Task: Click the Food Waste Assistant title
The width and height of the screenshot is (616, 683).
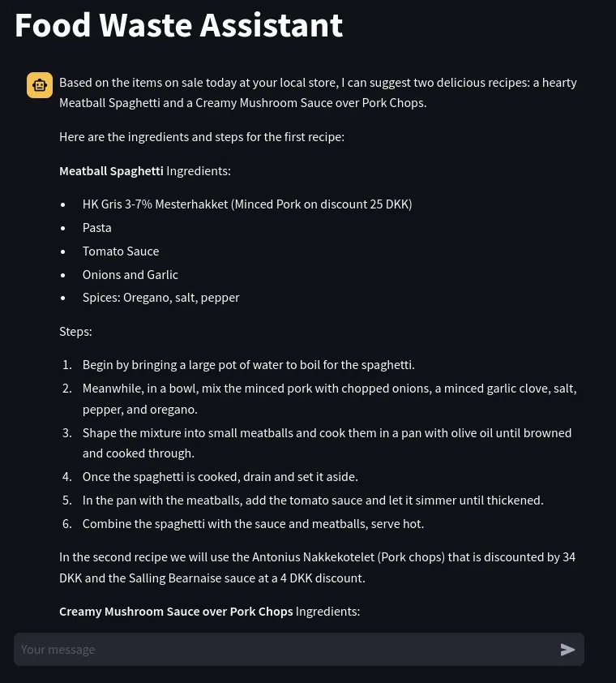Action: (178, 26)
